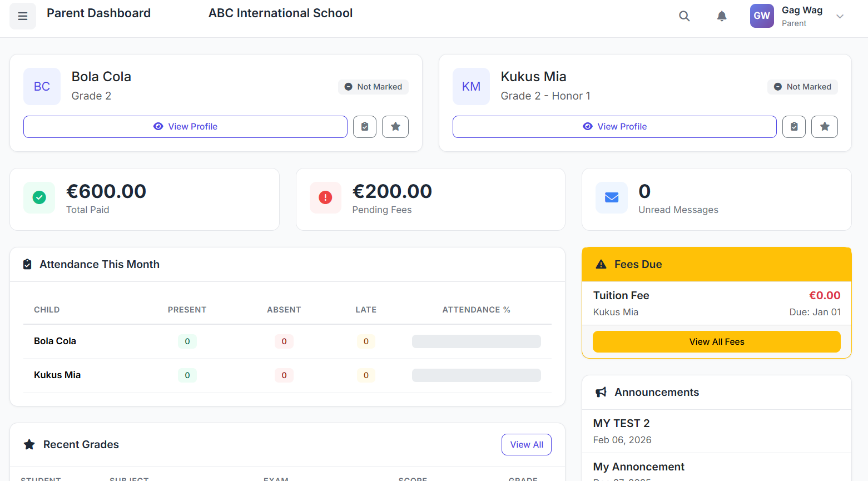The image size is (868, 481).
Task: Click Kukus Mia's Grade 2 - Honor 1 label
Action: tap(545, 96)
